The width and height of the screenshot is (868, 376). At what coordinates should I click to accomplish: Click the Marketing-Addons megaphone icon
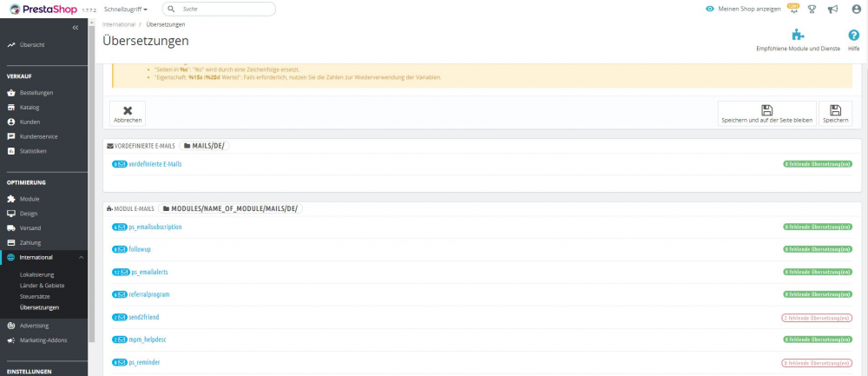pyautogui.click(x=11, y=340)
